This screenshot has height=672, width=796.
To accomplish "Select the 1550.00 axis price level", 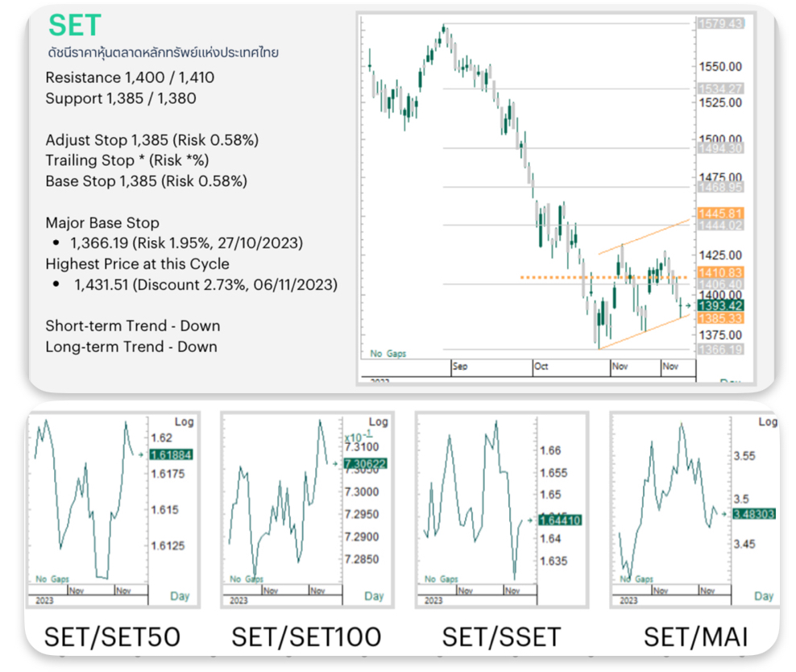I will tap(720, 67).
